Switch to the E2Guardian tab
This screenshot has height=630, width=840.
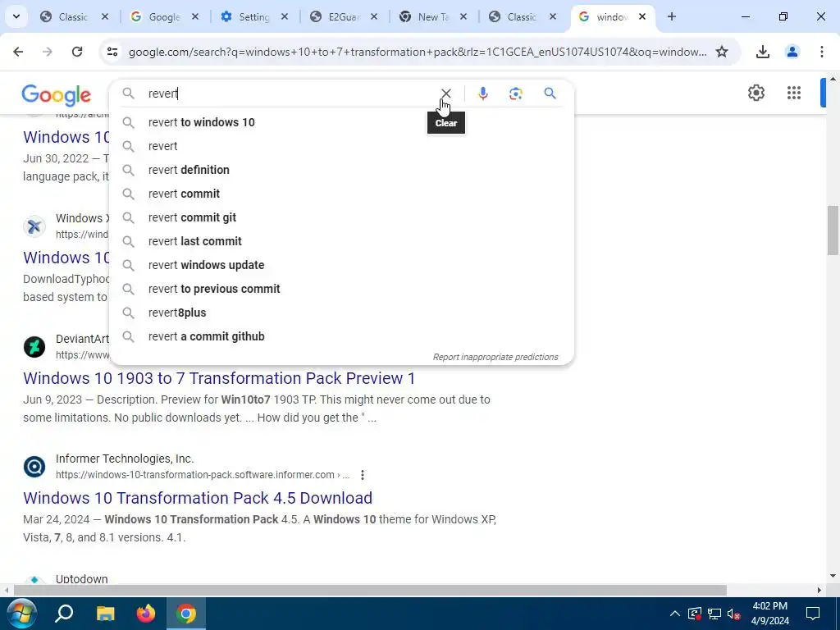click(x=343, y=16)
